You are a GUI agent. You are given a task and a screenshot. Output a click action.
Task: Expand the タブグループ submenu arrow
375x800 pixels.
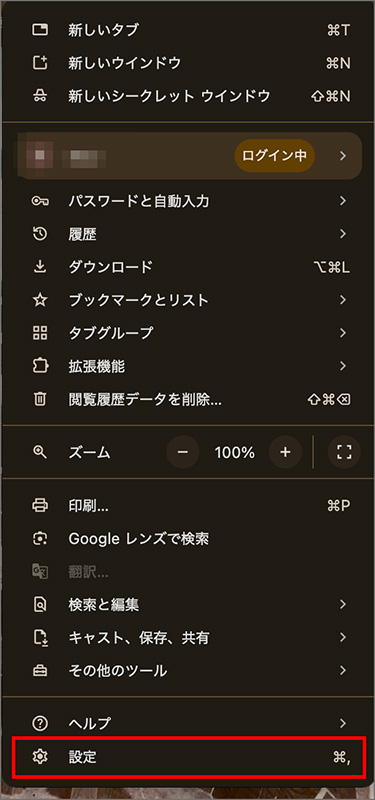pyautogui.click(x=343, y=333)
